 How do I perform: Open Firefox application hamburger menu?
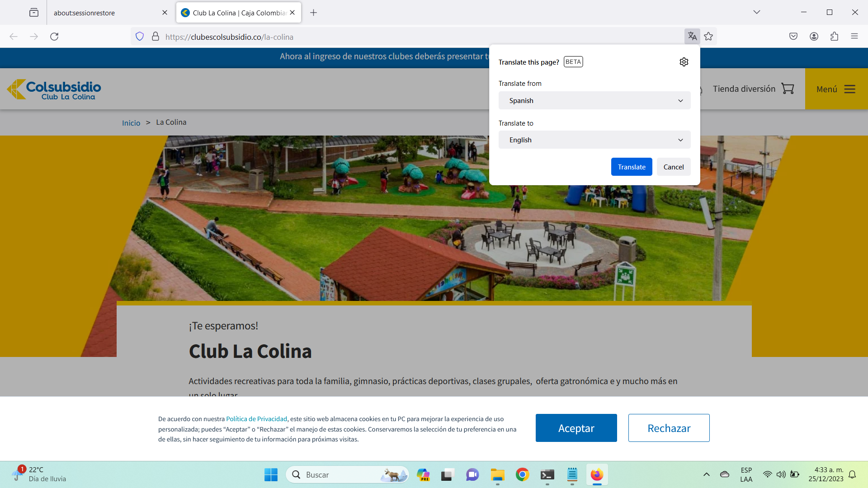[854, 37]
